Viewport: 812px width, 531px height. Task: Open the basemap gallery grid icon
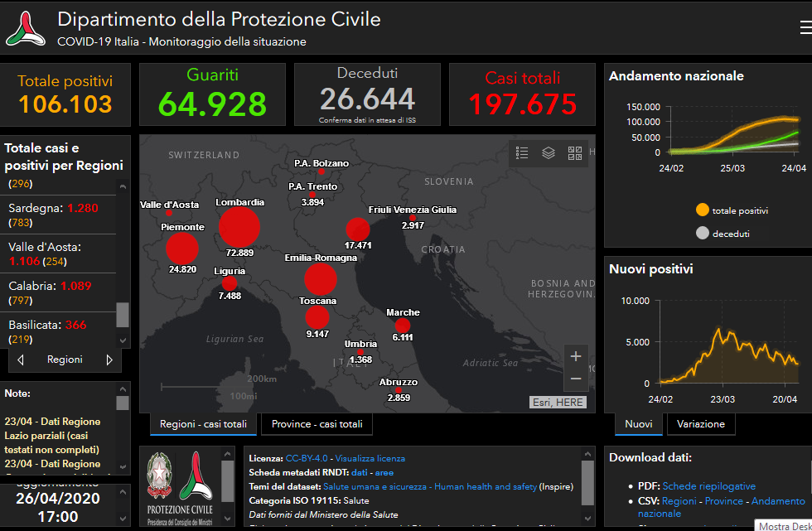(x=575, y=152)
